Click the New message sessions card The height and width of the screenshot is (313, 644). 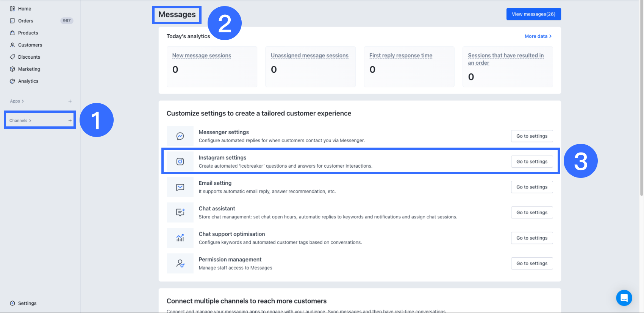tap(212, 67)
